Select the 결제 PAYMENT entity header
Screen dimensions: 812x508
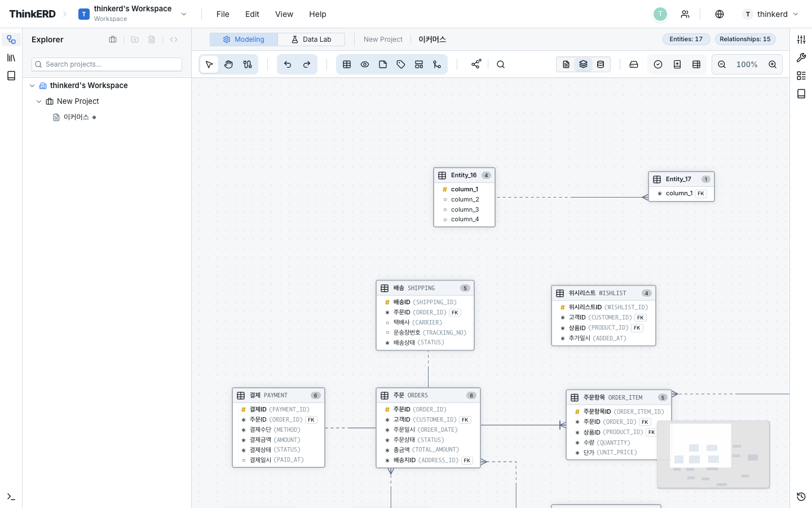point(279,396)
